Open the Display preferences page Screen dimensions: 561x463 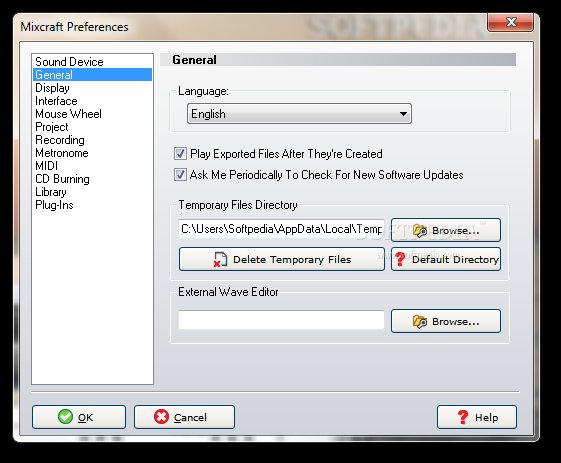(x=92, y=88)
